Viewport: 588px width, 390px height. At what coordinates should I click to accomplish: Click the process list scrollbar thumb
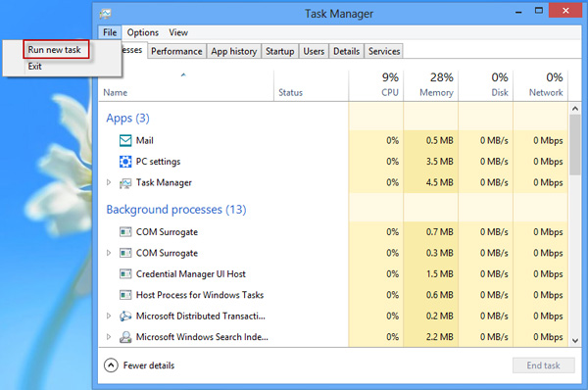[x=575, y=145]
